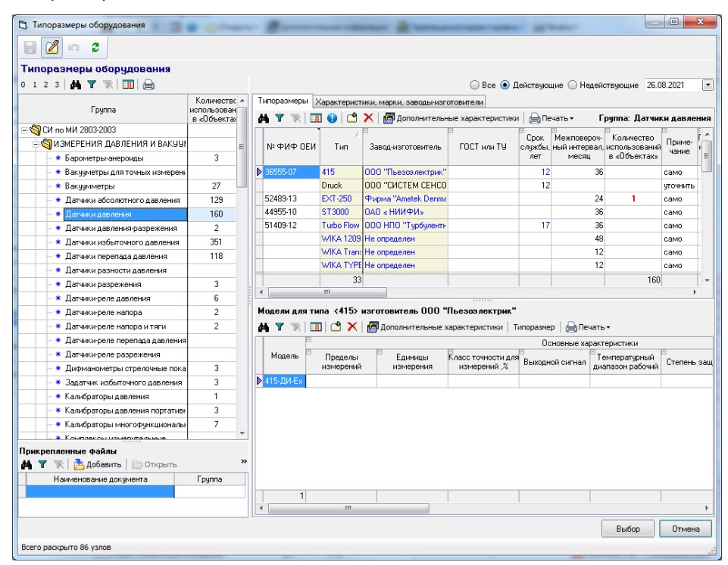This screenshot has height=565, width=728.
Task: Select the Недействующие radio button
Action: pos(573,86)
